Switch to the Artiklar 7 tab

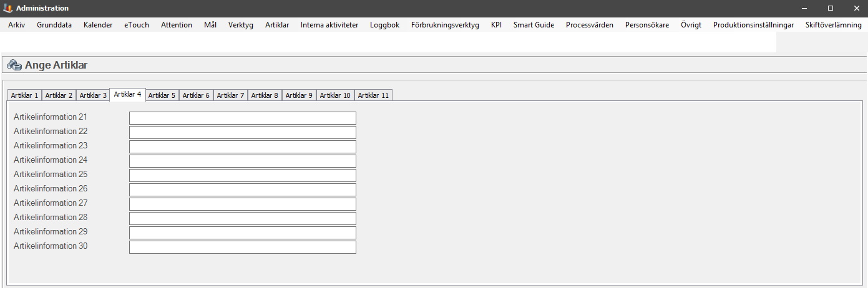click(230, 95)
